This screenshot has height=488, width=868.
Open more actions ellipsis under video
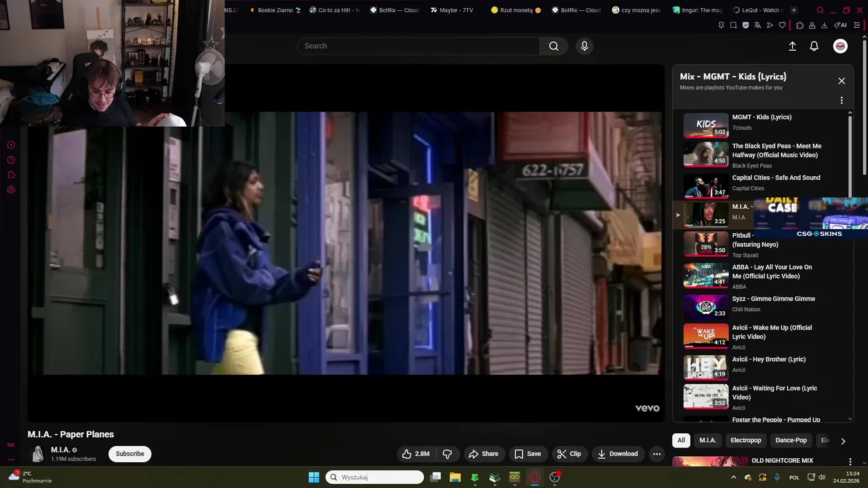pyautogui.click(x=656, y=454)
